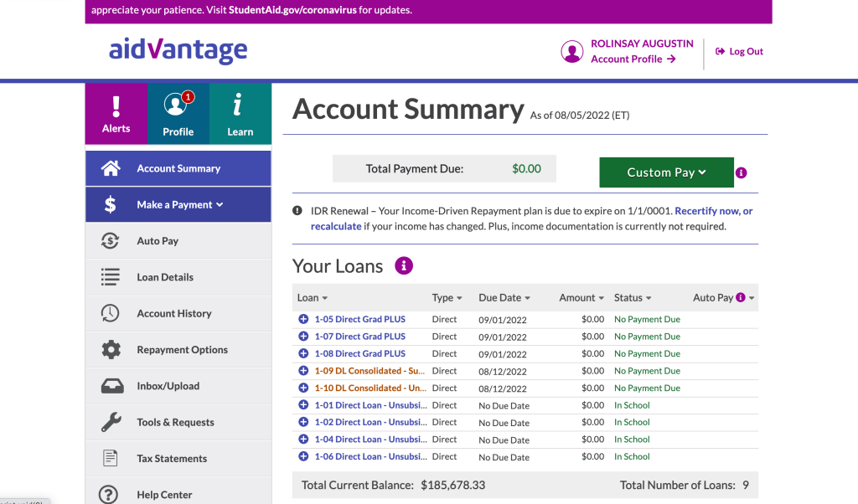Expand the 1-06 Direct Loan row
Viewport: 858px width, 504px height.
tap(303, 456)
